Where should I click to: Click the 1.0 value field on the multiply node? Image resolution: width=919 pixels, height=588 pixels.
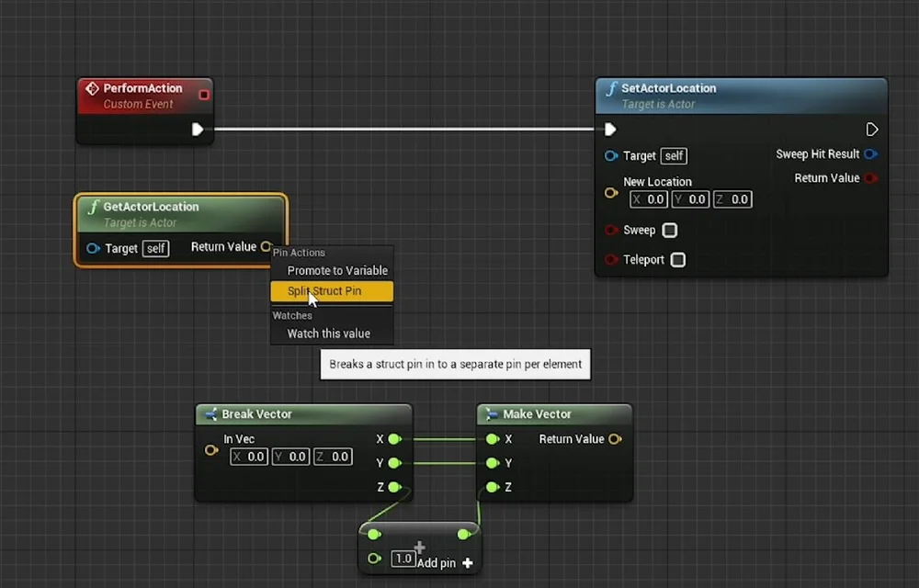point(404,558)
